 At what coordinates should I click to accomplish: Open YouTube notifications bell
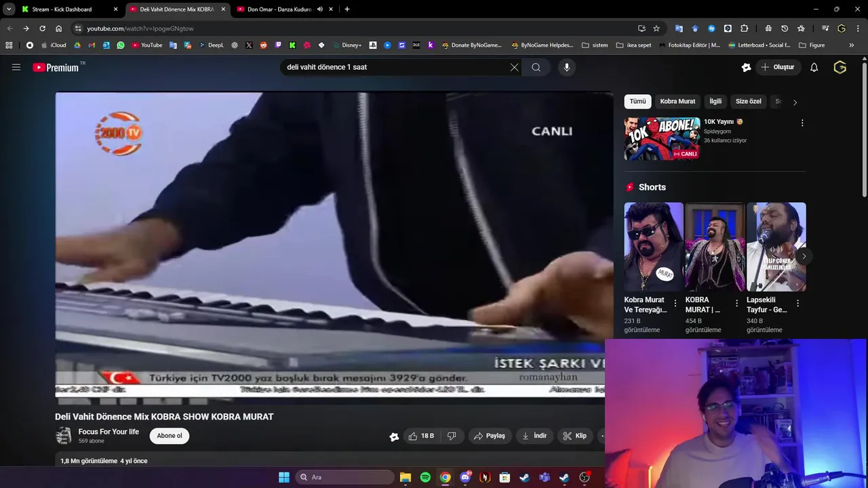814,67
